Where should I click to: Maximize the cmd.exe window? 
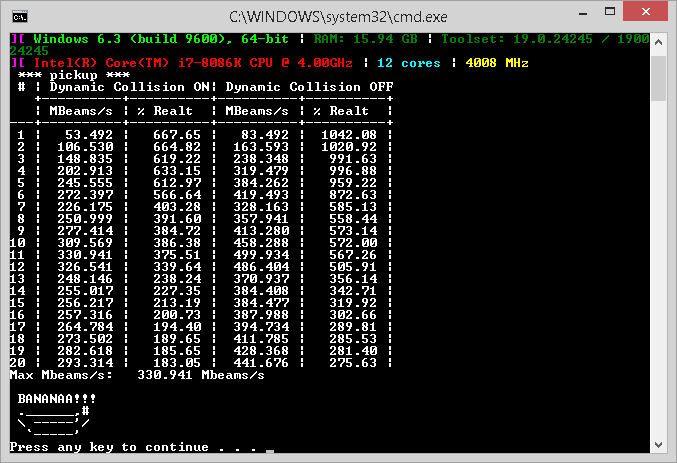click(x=610, y=12)
